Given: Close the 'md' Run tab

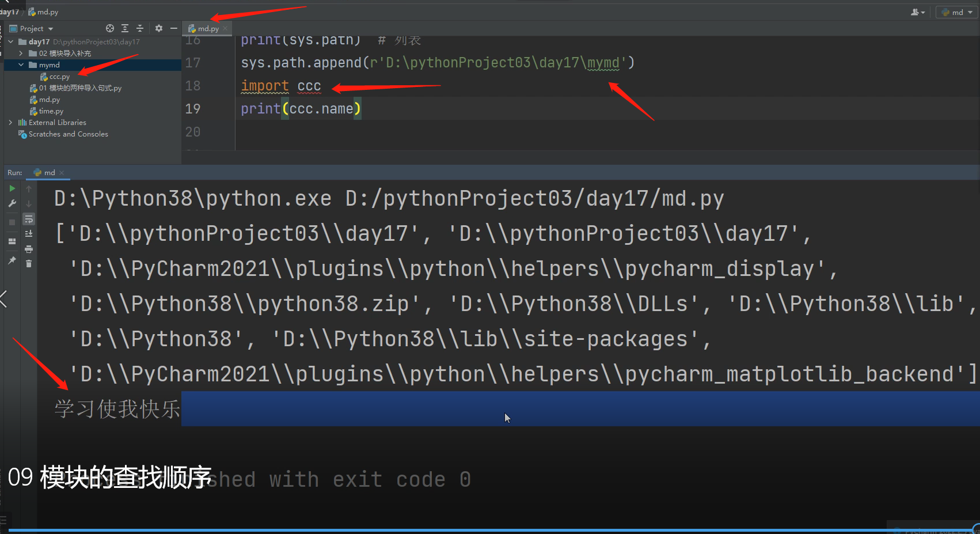Looking at the screenshot, I should pos(62,173).
